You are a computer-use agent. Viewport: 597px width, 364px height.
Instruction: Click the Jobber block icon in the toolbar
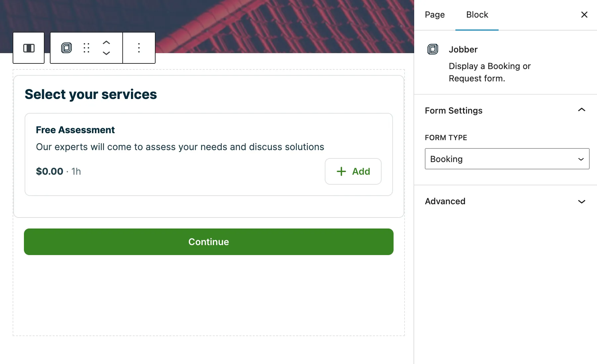click(66, 48)
